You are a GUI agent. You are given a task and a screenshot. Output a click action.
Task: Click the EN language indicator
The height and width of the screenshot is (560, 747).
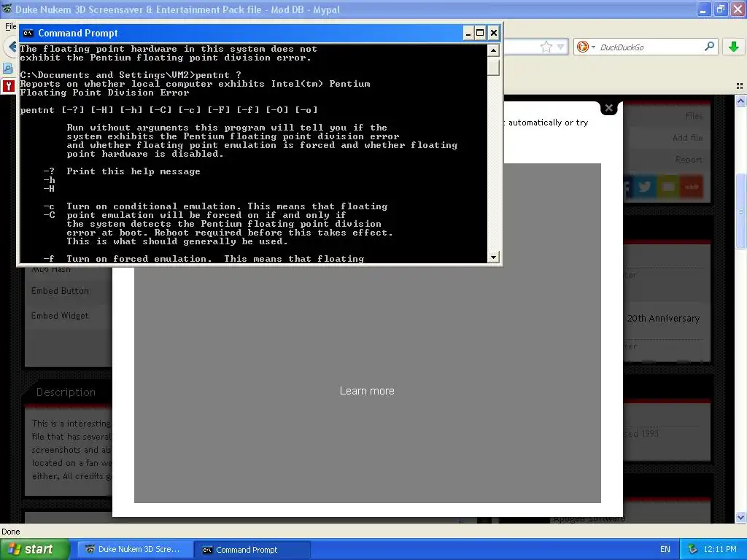[665, 549]
